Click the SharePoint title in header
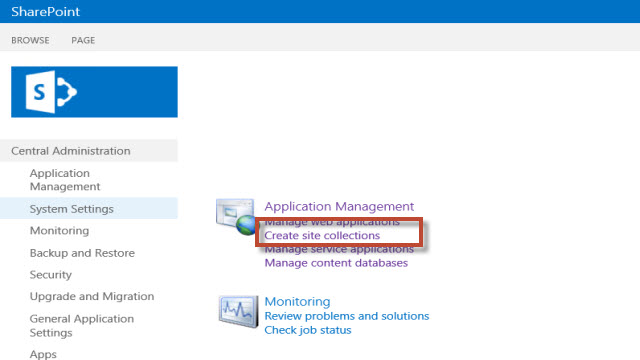This screenshot has height=360, width=640. coord(45,11)
